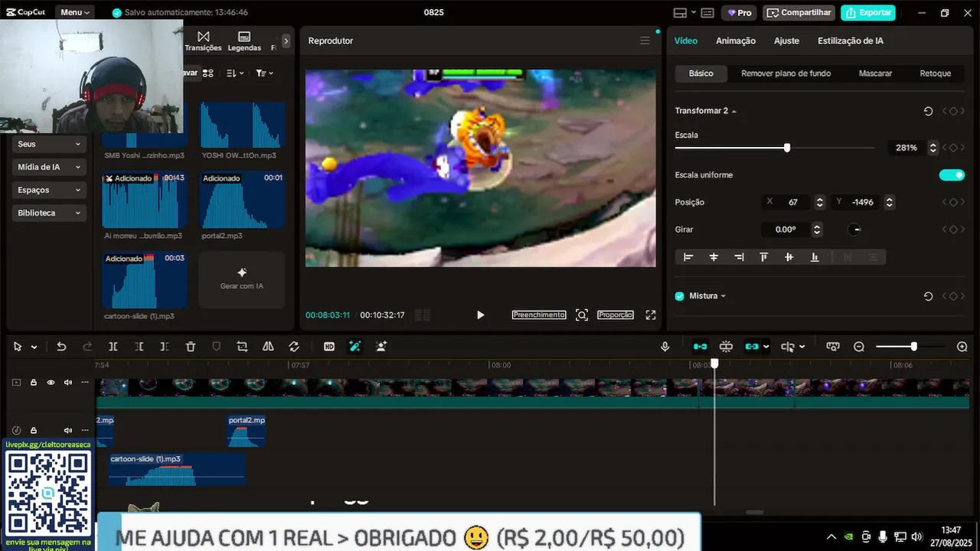Click the Girar rotation dial
Viewport: 980px width, 551px height.
point(855,230)
